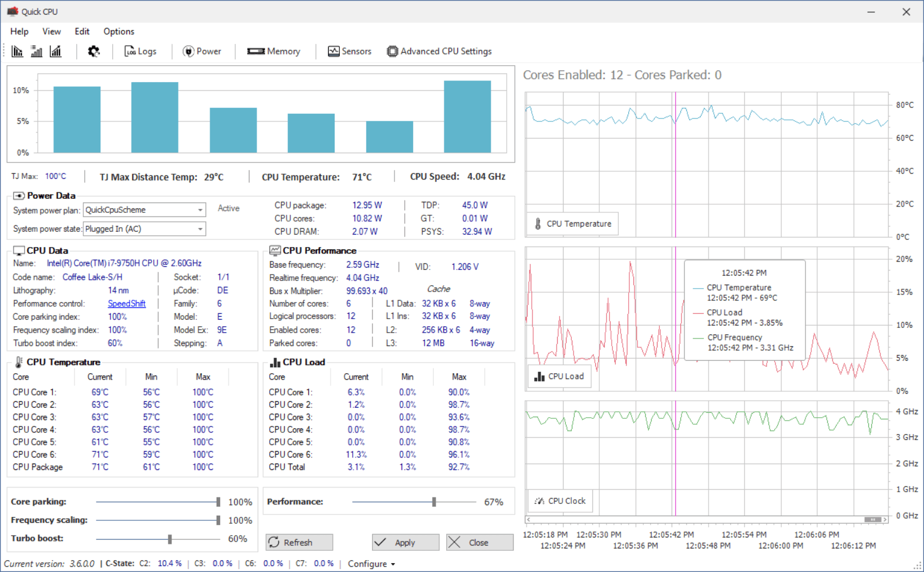This screenshot has height=572, width=924.
Task: Follow the SpeedShift link
Action: (x=126, y=304)
